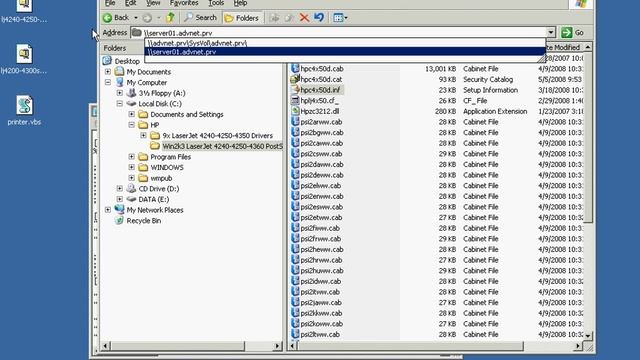The height and width of the screenshot is (360, 640).
Task: Click the Up one level folder icon
Action: coord(171,18)
